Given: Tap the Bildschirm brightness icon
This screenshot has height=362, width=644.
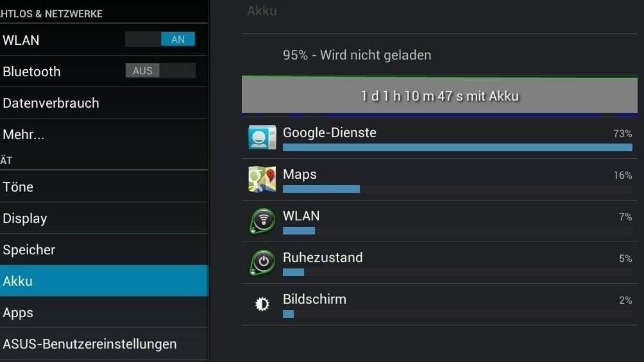Looking at the screenshot, I should tap(262, 304).
